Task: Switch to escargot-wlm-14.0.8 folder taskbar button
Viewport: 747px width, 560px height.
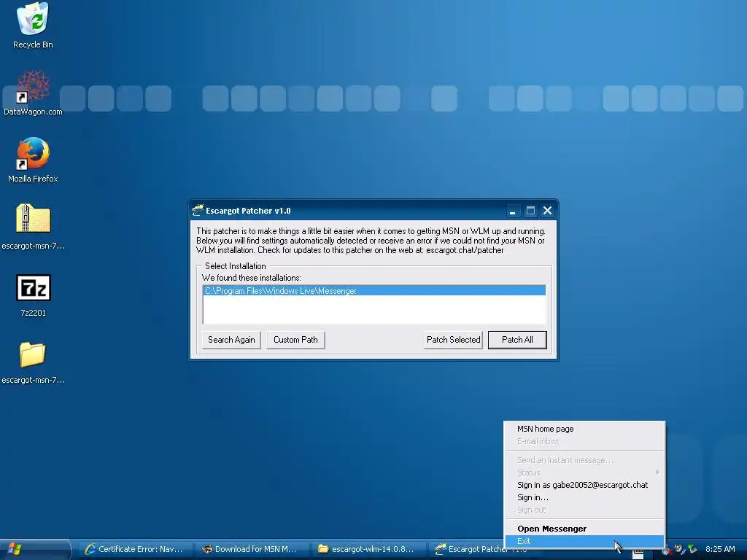Action: [x=367, y=549]
